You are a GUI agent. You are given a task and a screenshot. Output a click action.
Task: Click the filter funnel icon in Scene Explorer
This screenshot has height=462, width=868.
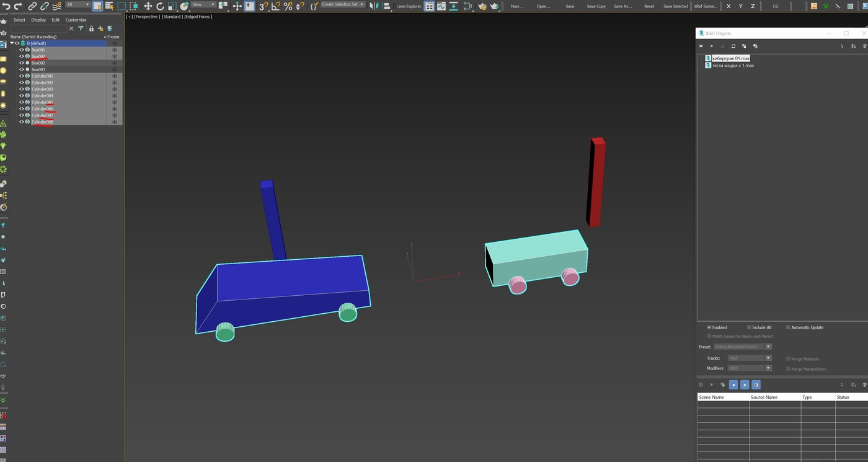(81, 29)
